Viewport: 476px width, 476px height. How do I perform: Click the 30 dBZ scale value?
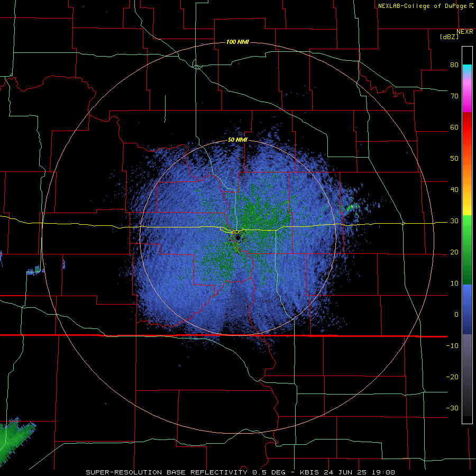pyautogui.click(x=454, y=221)
